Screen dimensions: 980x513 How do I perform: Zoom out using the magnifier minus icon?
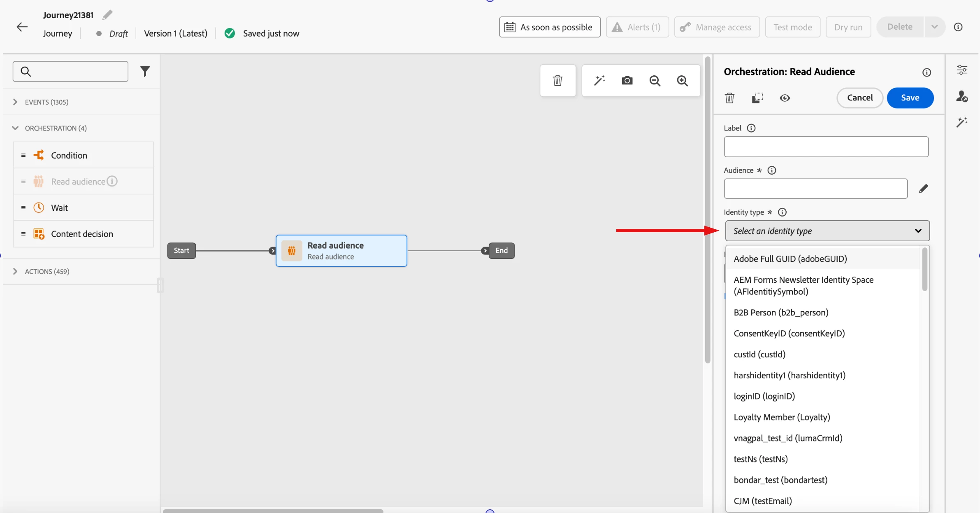tap(655, 81)
